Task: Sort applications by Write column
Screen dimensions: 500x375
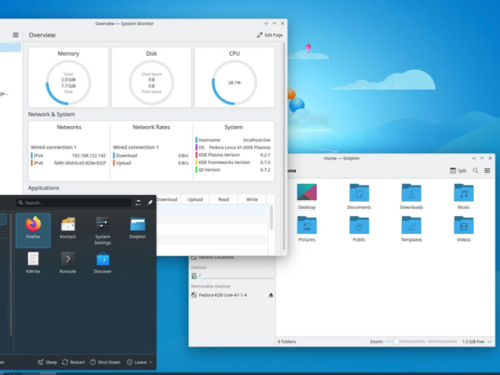Action: pyautogui.click(x=252, y=199)
